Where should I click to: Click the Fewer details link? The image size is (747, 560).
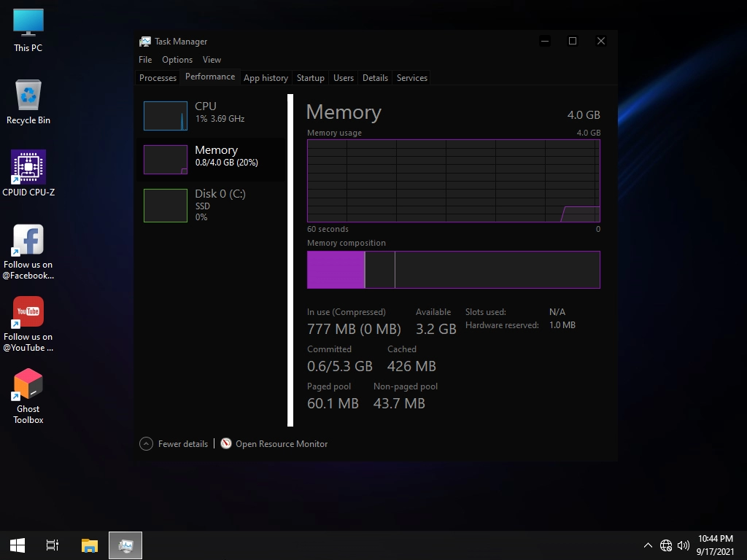click(183, 444)
